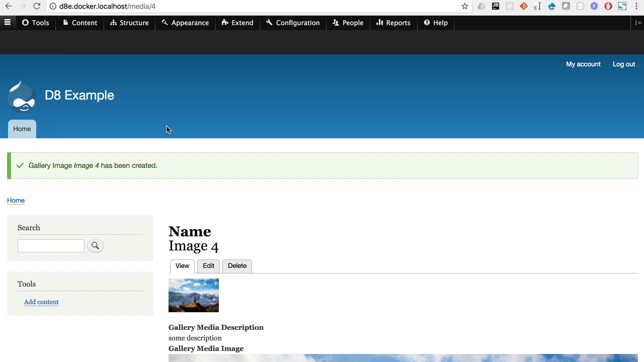
Task: Open the People admin menu
Action: [348, 23]
